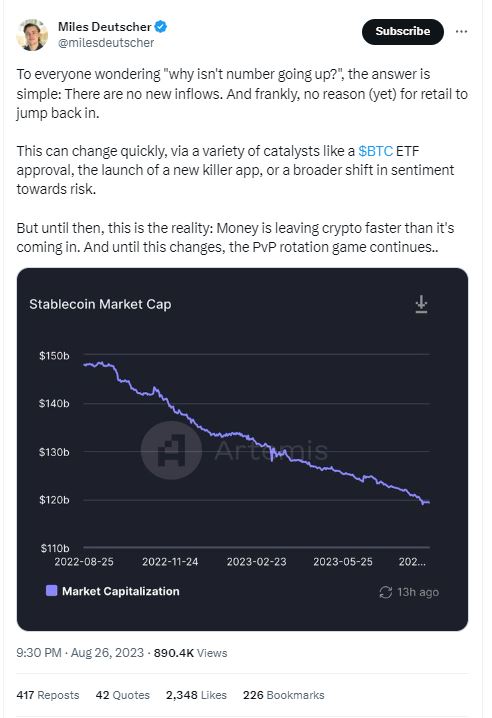492x718 pixels.
Task: Subscribe to Miles Deutscher
Action: pos(403,32)
